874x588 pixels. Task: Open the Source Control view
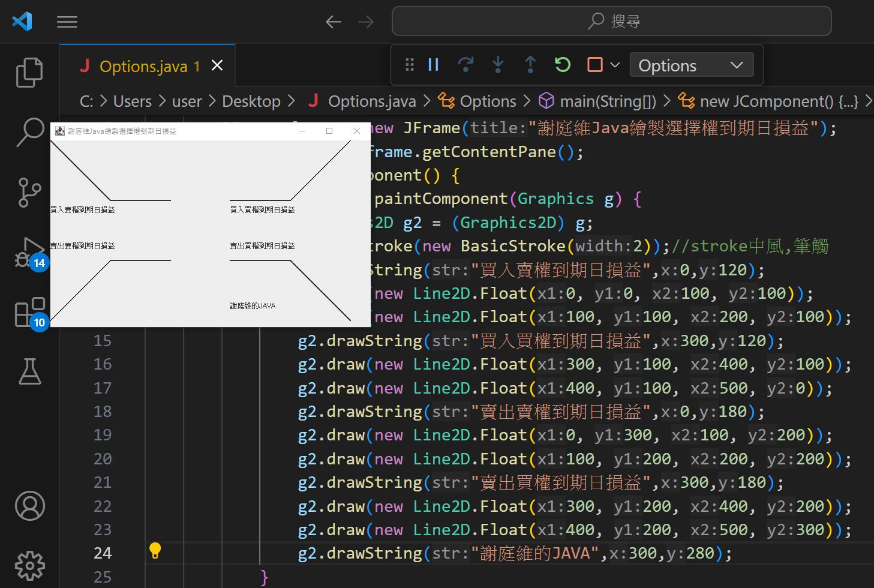click(x=29, y=193)
